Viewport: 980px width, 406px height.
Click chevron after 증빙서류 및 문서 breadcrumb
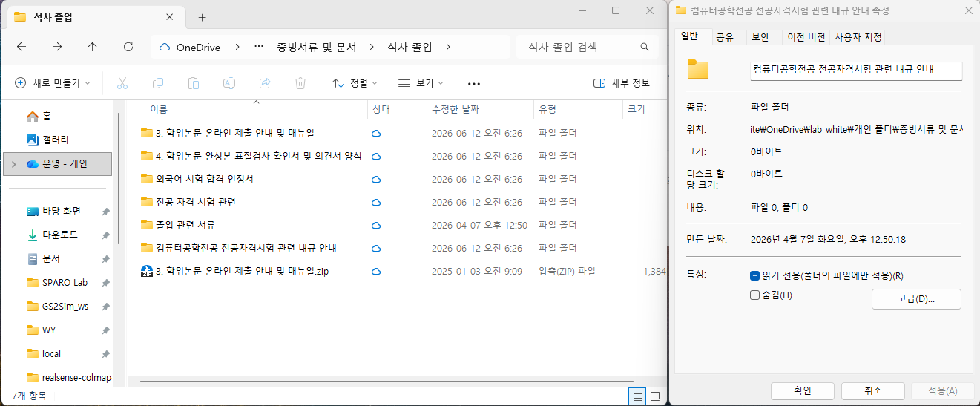tap(372, 47)
